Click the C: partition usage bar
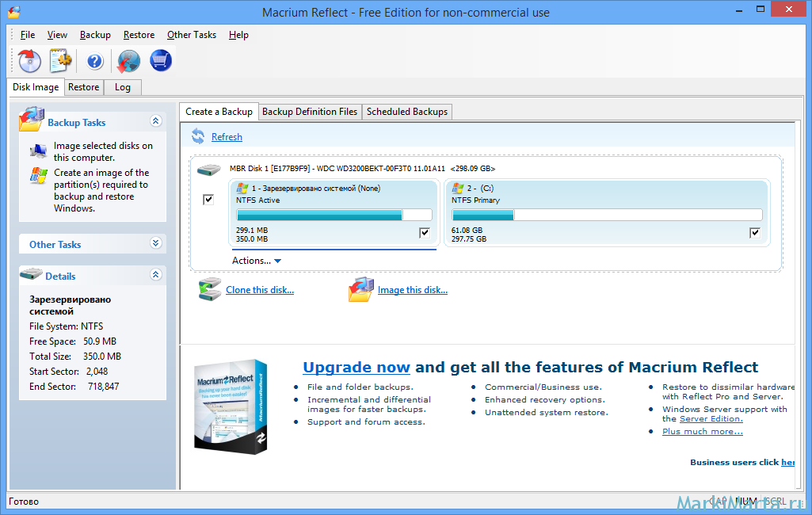Image resolution: width=812 pixels, height=515 pixels. [607, 215]
